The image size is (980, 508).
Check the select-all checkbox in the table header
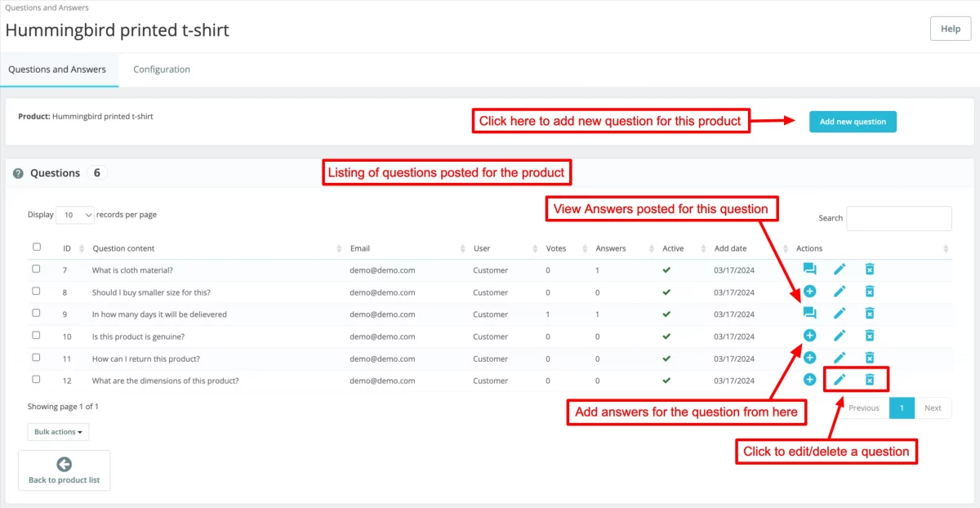point(34,247)
